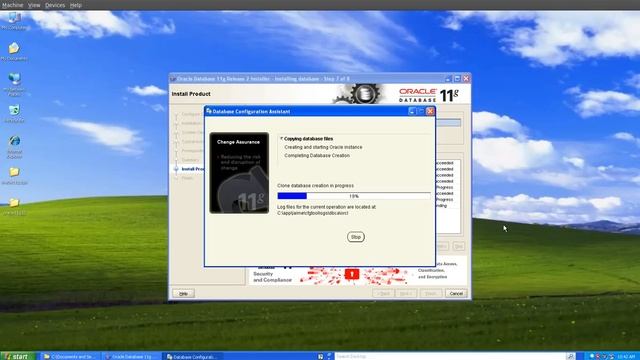Open the My Computer desktop icon
640x360 pixels.
click(x=15, y=21)
